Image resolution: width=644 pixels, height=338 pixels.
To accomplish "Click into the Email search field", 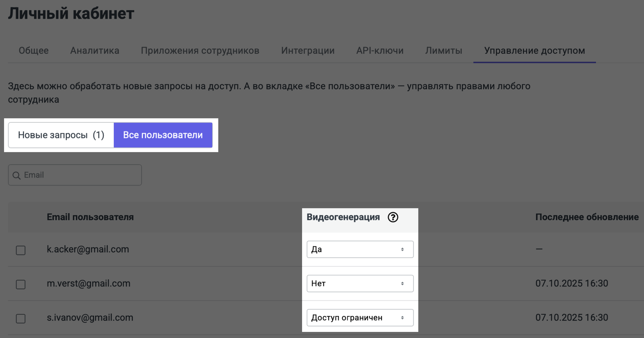I will click(x=80, y=175).
